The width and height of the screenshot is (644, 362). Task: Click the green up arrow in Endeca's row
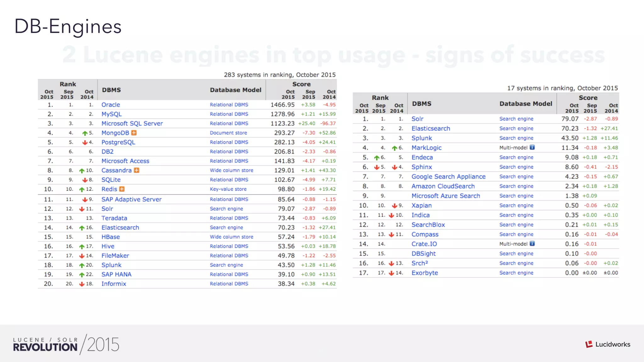pyautogui.click(x=376, y=158)
